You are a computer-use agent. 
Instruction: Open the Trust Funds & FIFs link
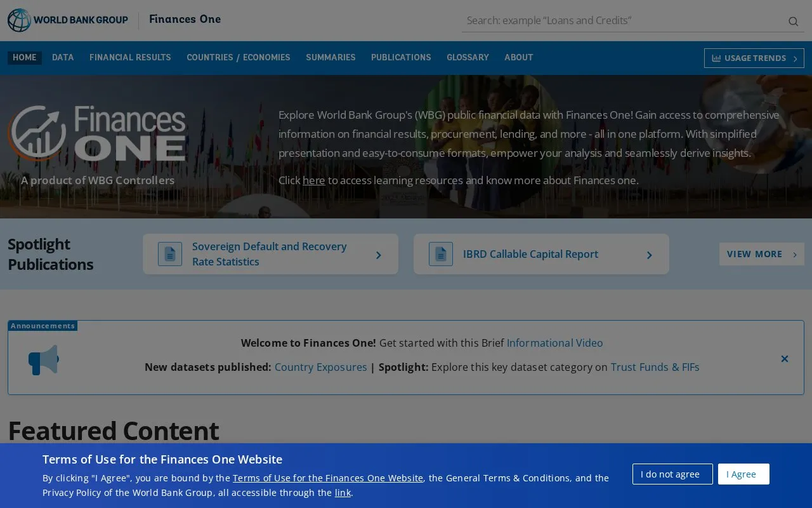(x=655, y=367)
